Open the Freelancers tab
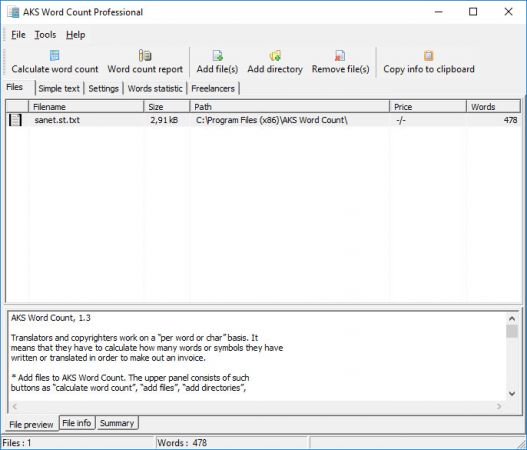Viewport: 527px width, 450px height. pos(213,88)
